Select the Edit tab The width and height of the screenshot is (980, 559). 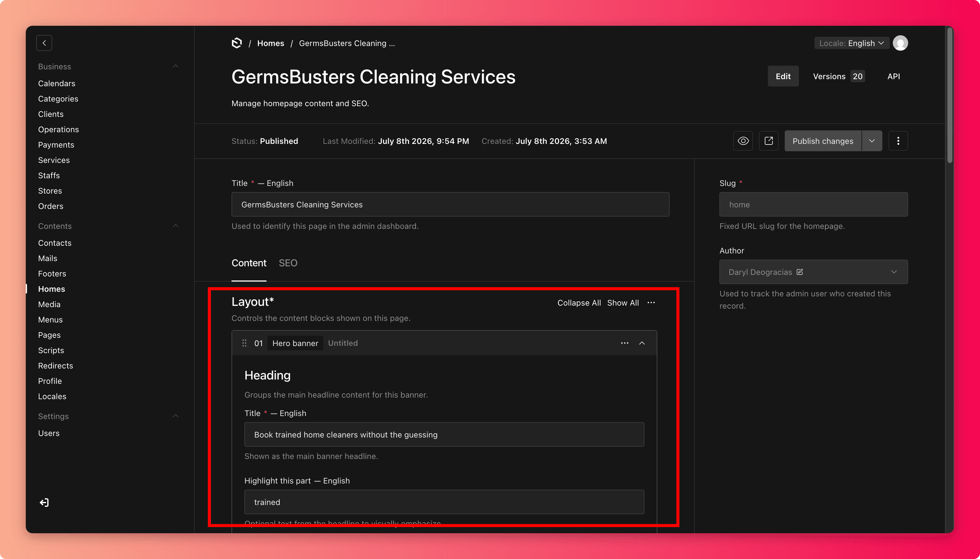point(783,76)
